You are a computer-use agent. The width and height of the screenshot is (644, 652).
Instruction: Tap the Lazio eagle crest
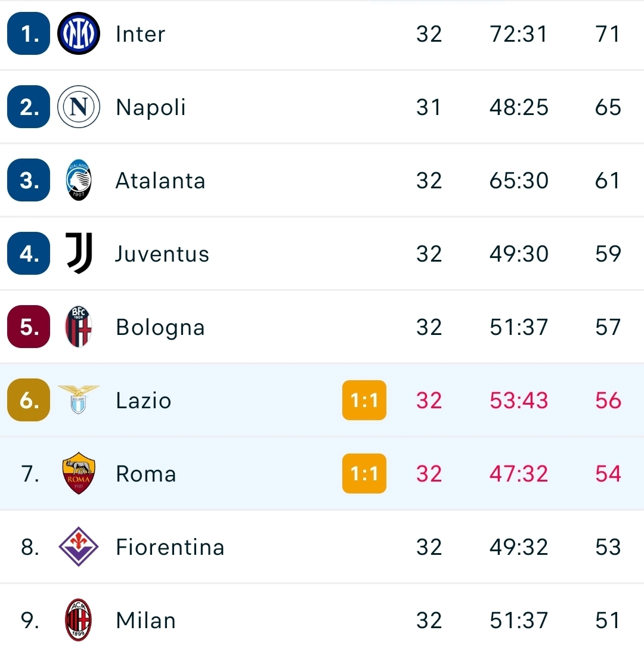[x=78, y=399]
